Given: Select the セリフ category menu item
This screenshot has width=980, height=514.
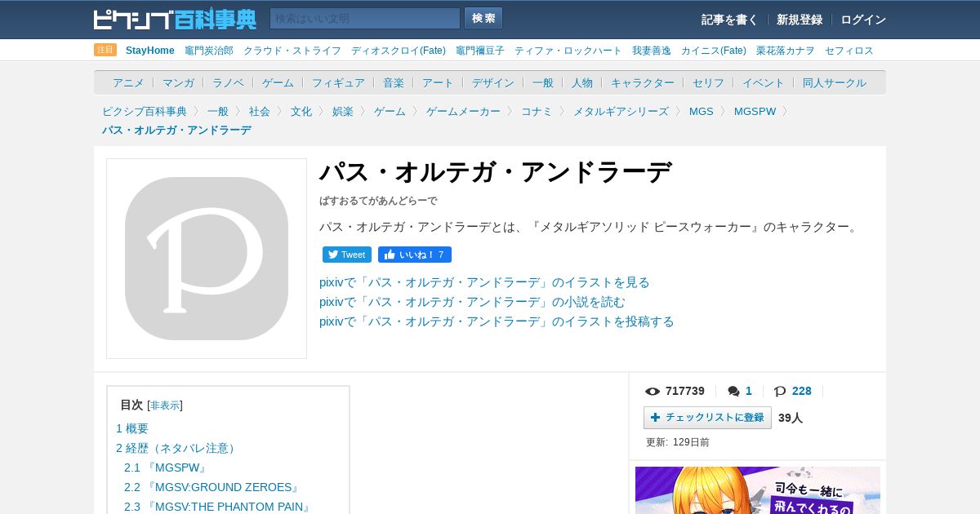Looking at the screenshot, I should click(x=708, y=82).
